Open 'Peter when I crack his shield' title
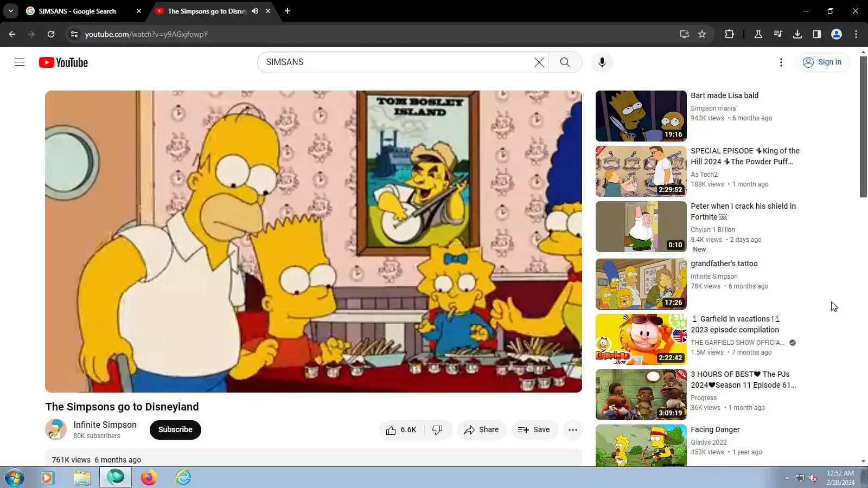This screenshot has width=868, height=488. [743, 211]
